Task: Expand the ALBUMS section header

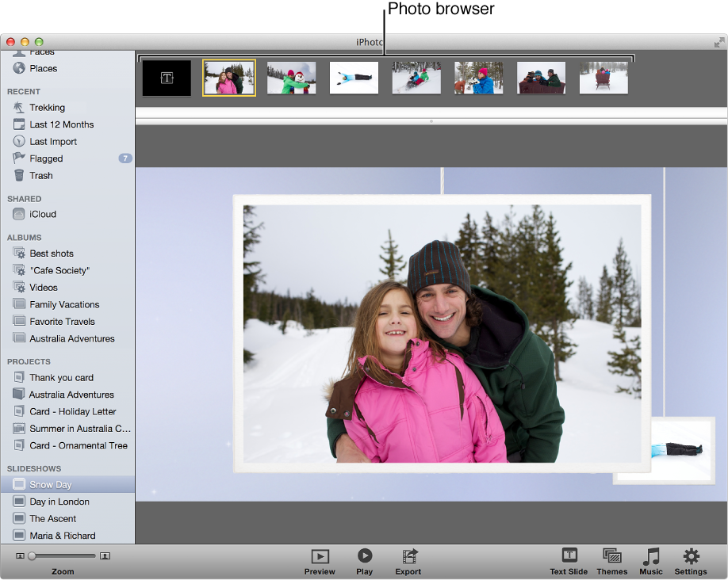Action: [x=21, y=237]
